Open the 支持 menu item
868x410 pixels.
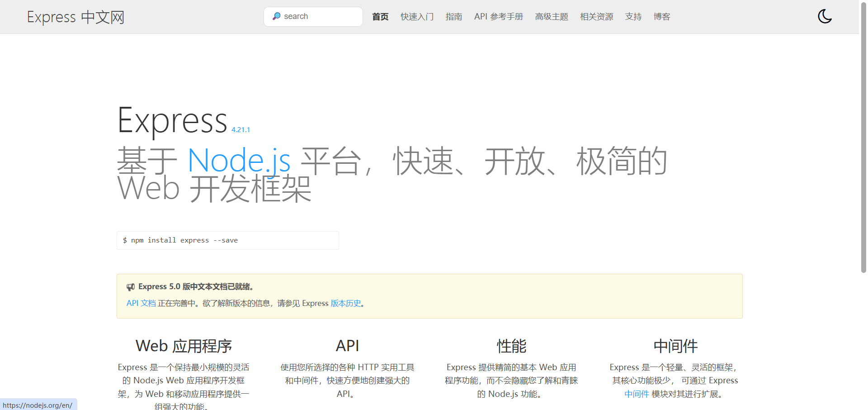click(x=633, y=17)
